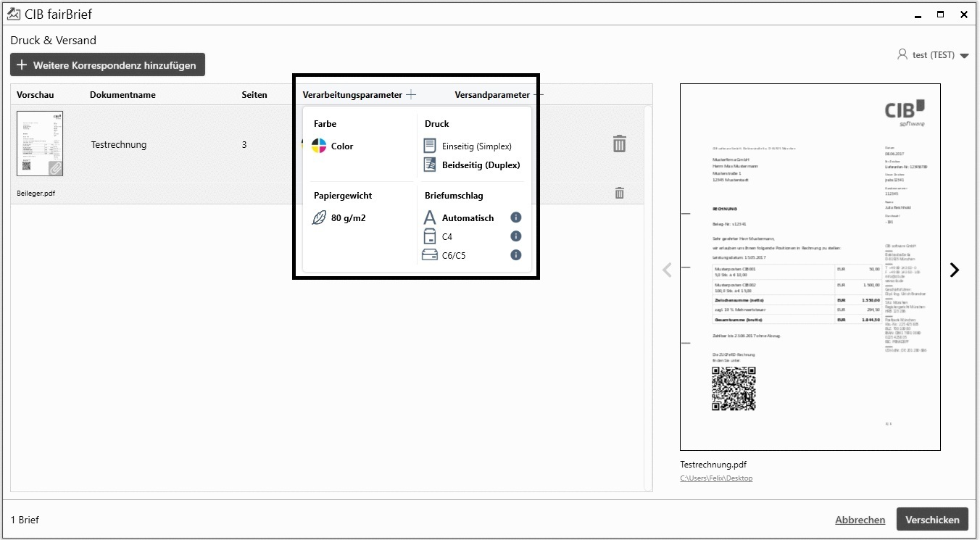Click the large document preview page

(x=810, y=267)
